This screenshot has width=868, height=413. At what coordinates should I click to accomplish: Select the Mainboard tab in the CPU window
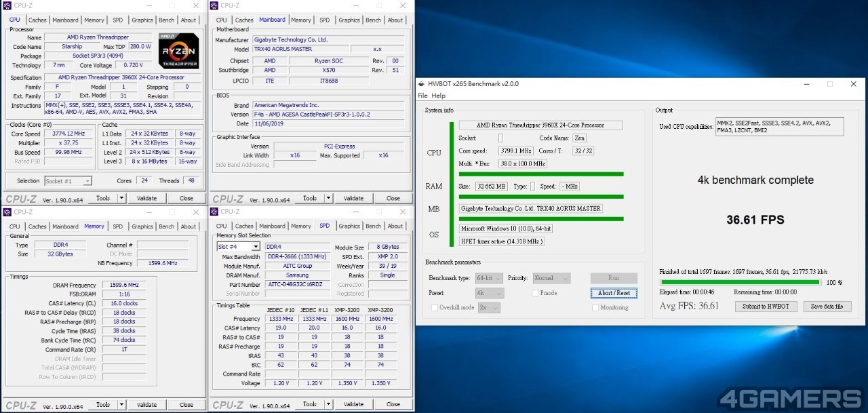(65, 20)
